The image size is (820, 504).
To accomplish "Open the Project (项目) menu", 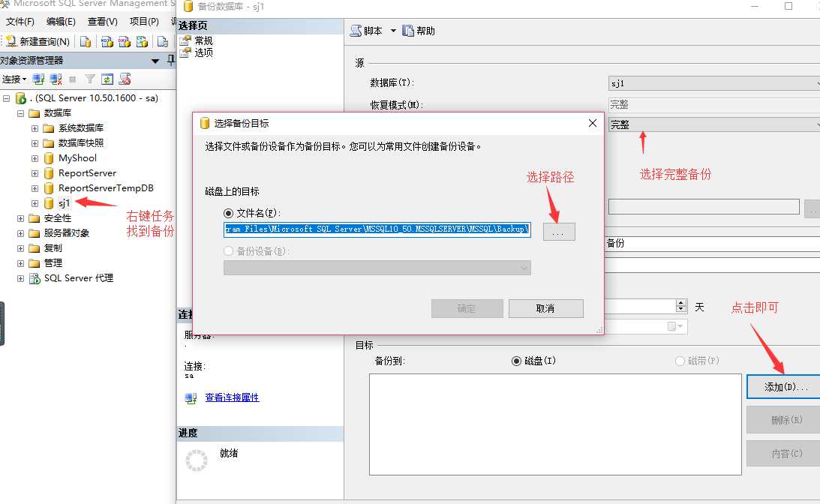I will 144,22.
